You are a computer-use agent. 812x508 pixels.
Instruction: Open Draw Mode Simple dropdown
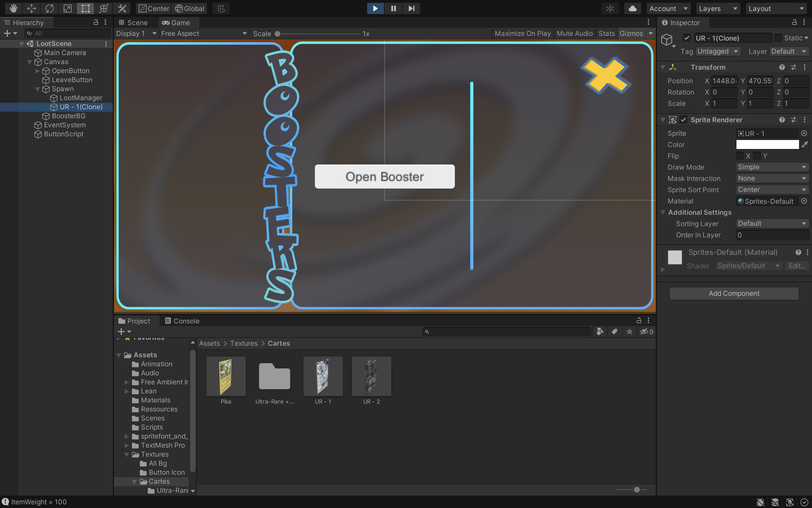coord(772,167)
